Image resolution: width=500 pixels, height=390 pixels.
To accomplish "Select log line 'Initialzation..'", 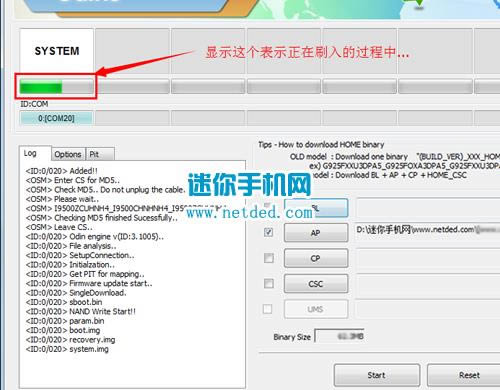I will pos(70,265).
